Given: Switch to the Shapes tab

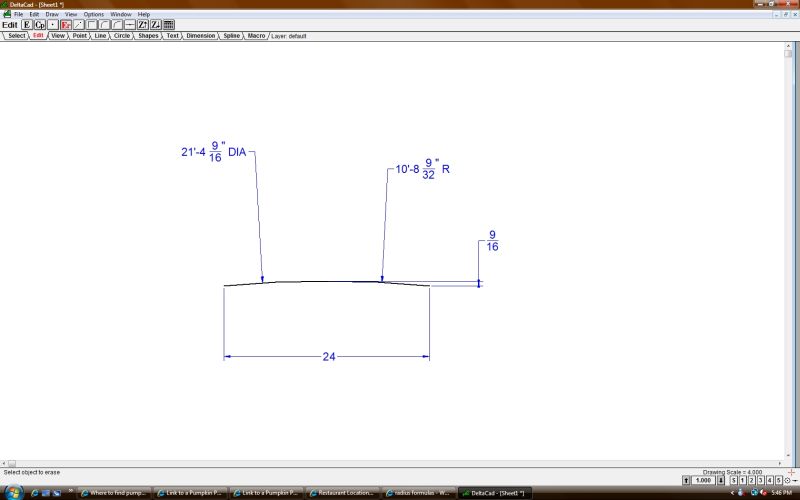Looking at the screenshot, I should point(148,35).
